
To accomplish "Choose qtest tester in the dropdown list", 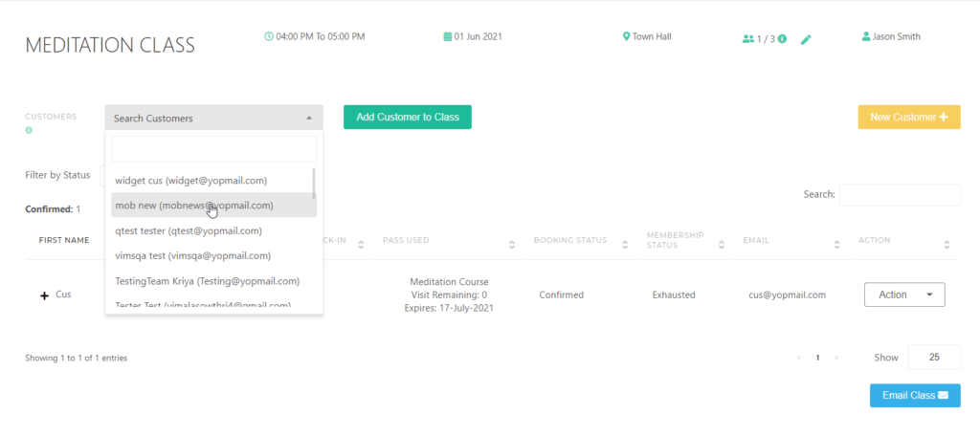I will pos(189,230).
